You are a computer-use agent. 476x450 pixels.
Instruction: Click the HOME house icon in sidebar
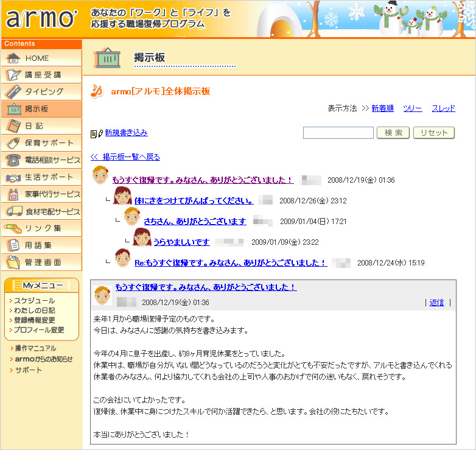[13, 58]
